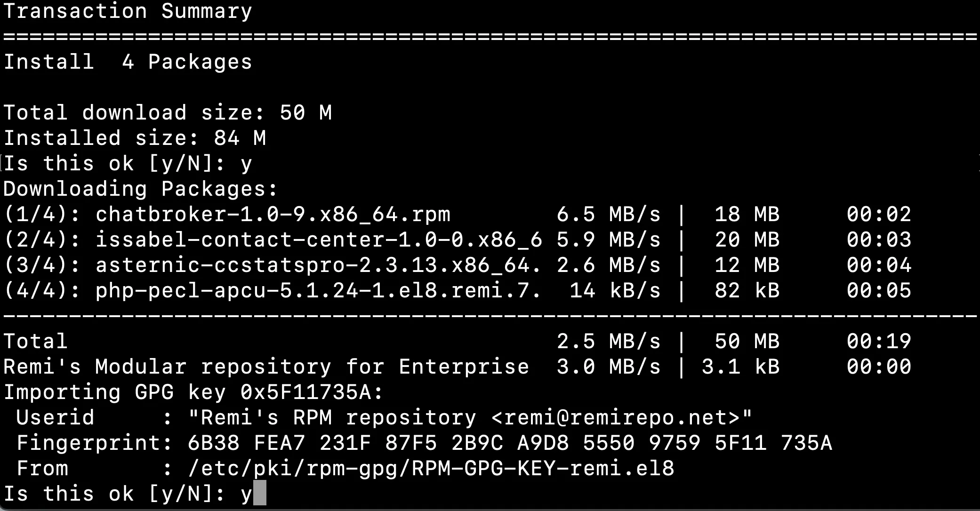
Task: Click the "Installed size: 84 M" text
Action: [135, 138]
